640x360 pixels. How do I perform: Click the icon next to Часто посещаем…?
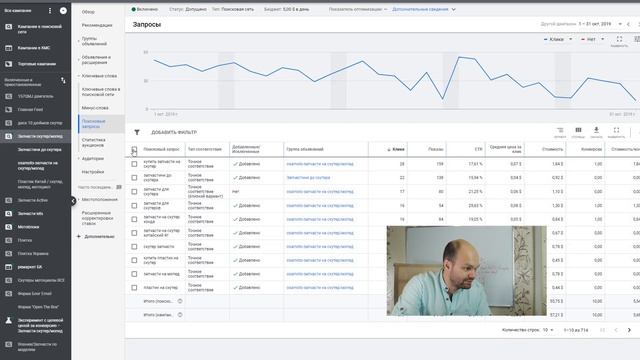(x=119, y=187)
